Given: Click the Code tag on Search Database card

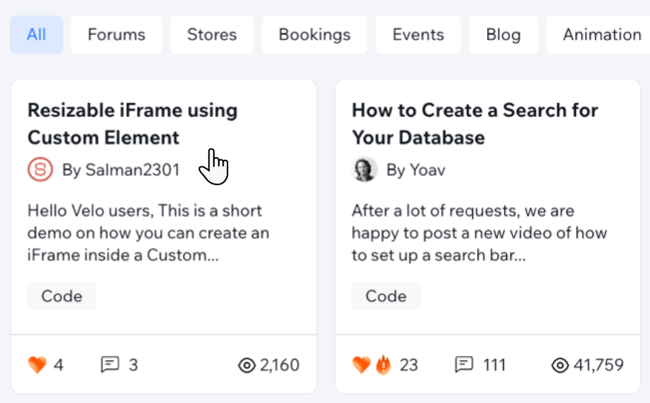Looking at the screenshot, I should tap(386, 296).
